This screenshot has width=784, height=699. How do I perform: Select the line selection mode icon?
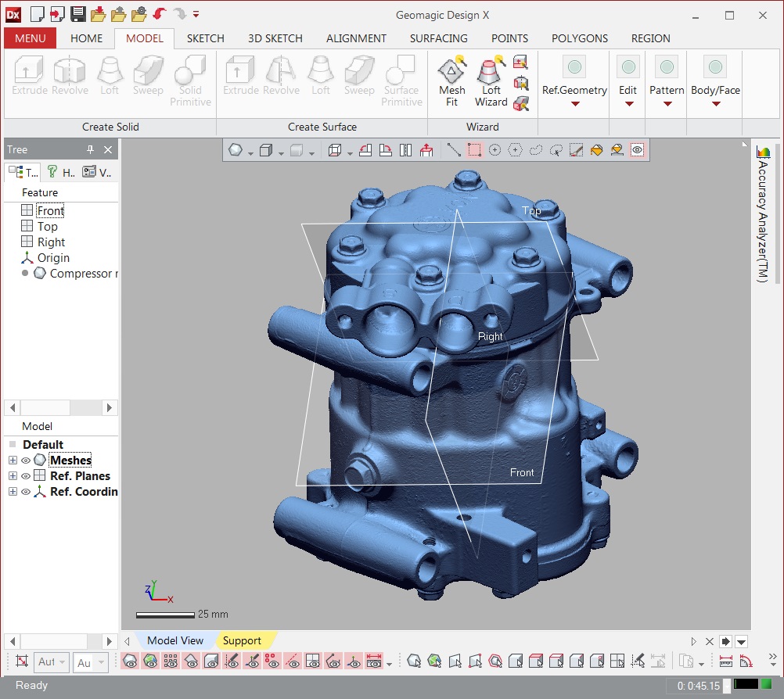coord(454,150)
